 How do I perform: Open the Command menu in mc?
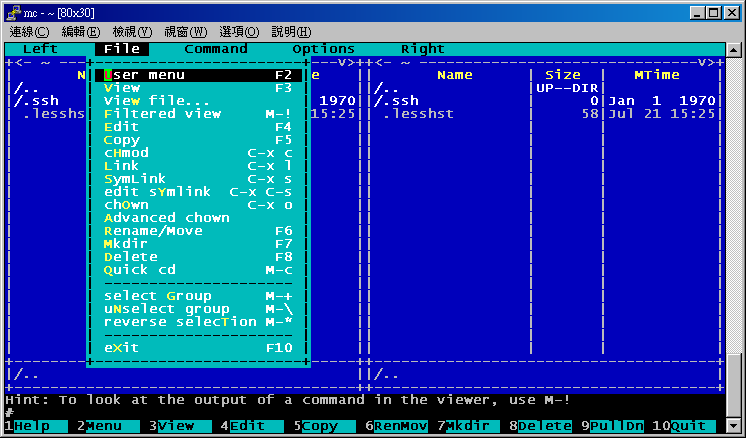pyautogui.click(x=215, y=49)
